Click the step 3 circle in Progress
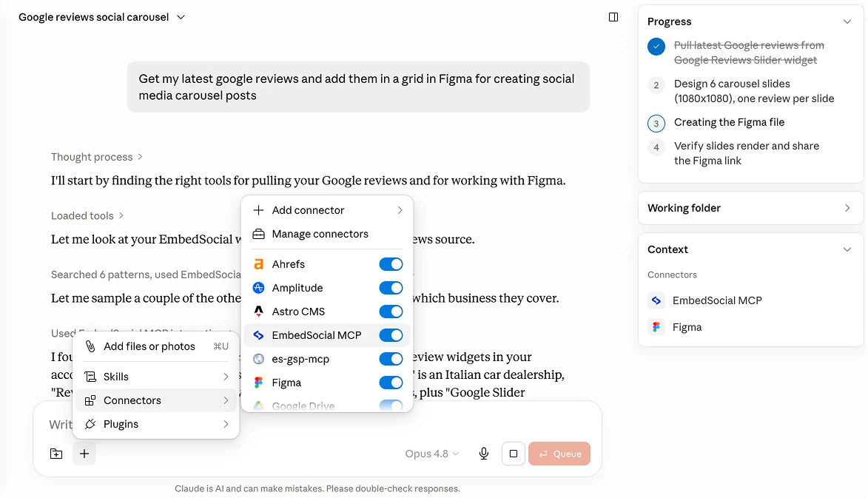The height and width of the screenshot is (498, 868). [656, 123]
